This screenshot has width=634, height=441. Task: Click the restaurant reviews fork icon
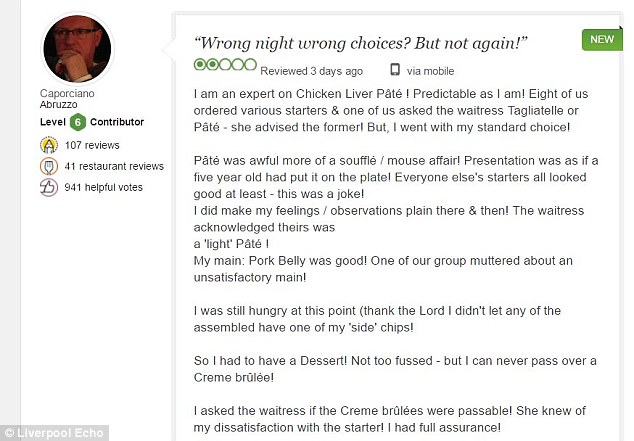(49, 166)
